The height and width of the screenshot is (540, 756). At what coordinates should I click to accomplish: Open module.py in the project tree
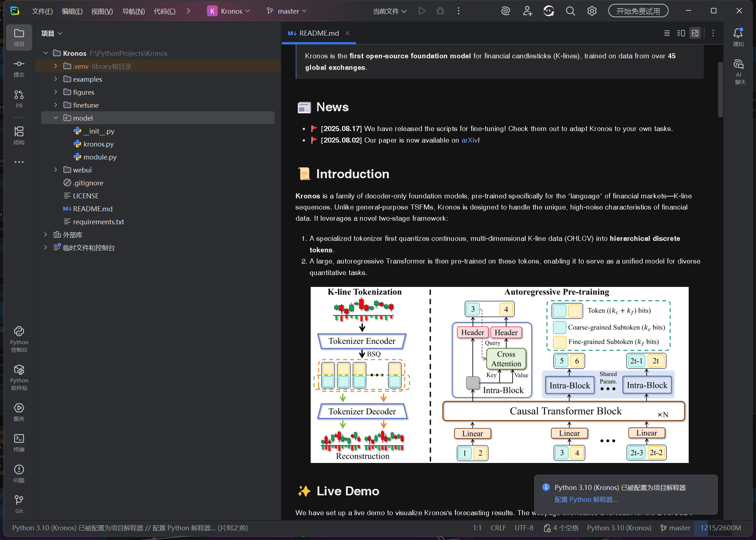tap(100, 157)
